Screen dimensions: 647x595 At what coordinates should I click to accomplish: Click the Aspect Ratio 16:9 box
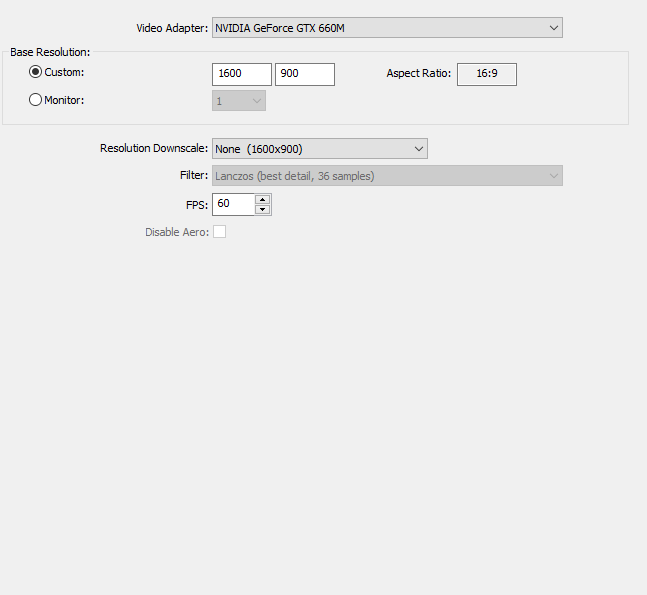tap(487, 74)
